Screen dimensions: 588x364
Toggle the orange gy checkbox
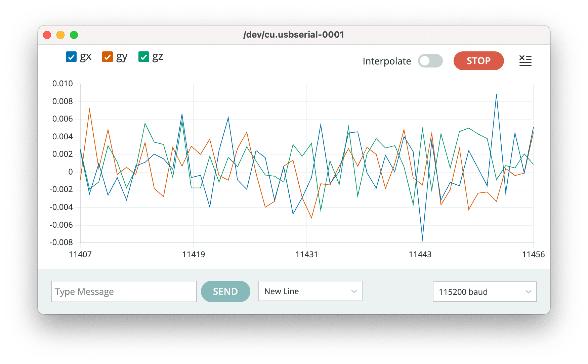point(108,57)
